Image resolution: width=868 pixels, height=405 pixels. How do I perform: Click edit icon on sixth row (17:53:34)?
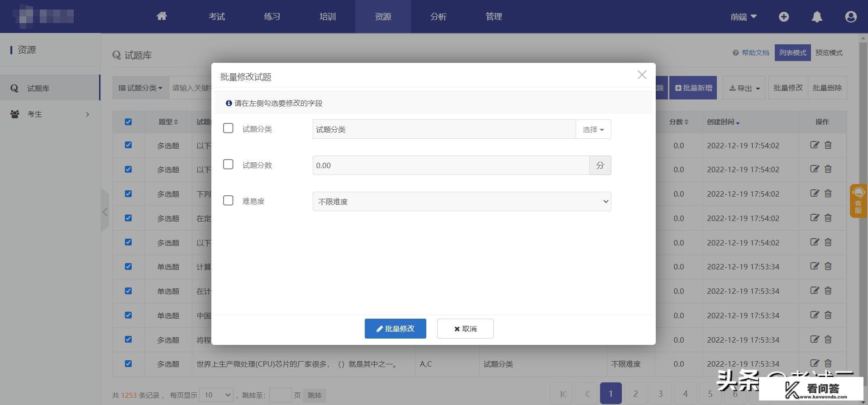click(x=815, y=266)
